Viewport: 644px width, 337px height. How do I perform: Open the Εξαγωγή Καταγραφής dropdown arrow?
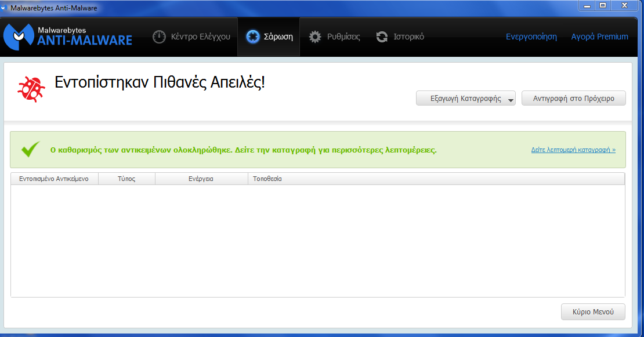tap(511, 100)
